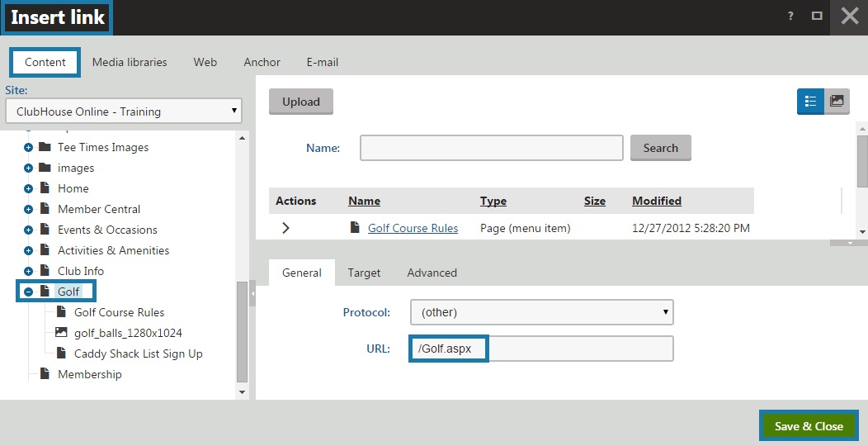This screenshot has width=868, height=446.
Task: Collapse the Golf tree node
Action: point(28,292)
